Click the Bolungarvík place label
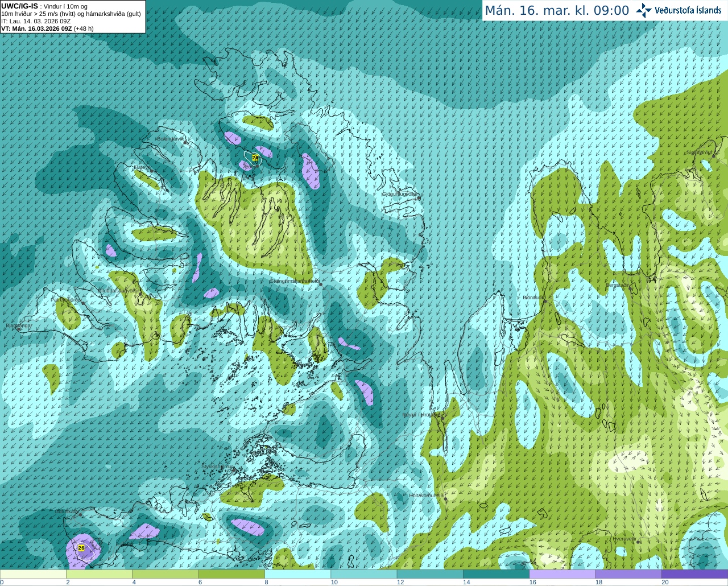Viewport: 728px width, 586px height. [x=171, y=139]
